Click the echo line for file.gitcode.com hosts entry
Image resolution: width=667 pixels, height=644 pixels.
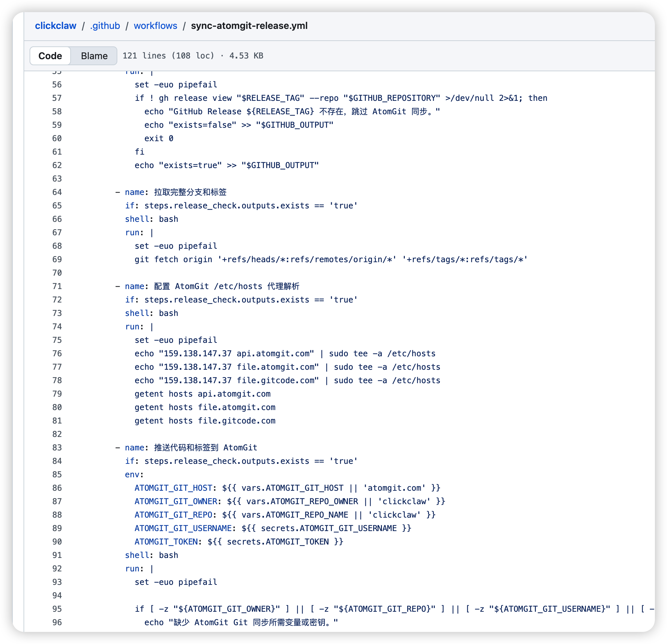click(287, 381)
